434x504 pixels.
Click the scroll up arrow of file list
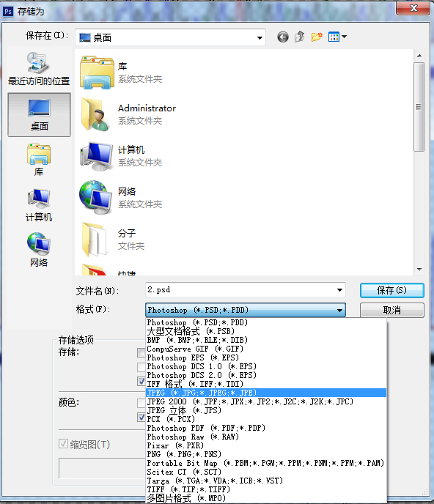pyautogui.click(x=419, y=56)
